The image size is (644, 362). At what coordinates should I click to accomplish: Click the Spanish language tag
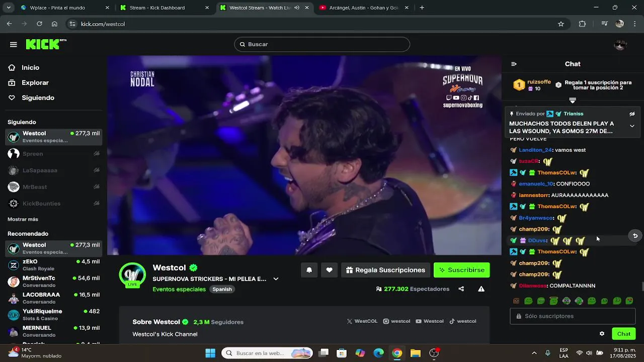(222, 289)
